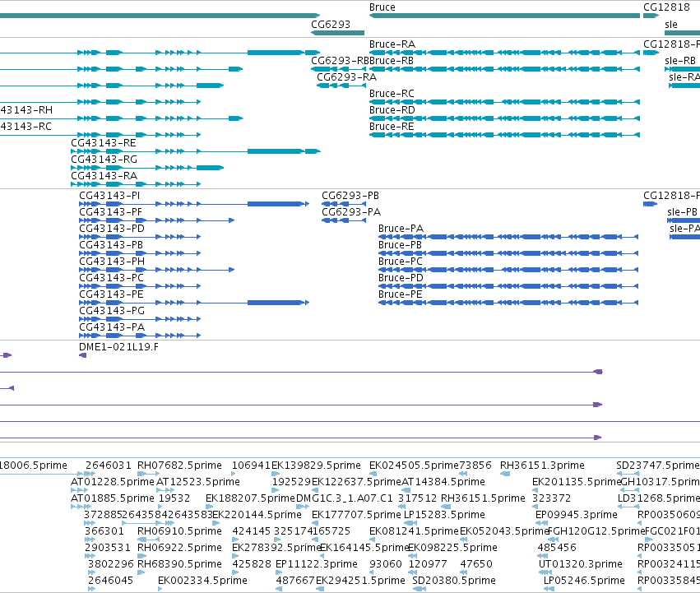Click the EK294251.5prime EST label
The image size is (700, 593).
361,581
